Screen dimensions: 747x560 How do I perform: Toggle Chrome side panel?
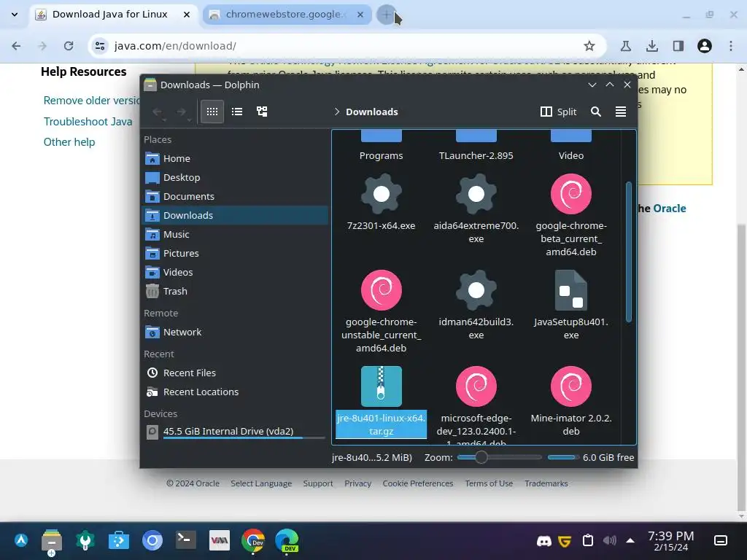tap(678, 46)
